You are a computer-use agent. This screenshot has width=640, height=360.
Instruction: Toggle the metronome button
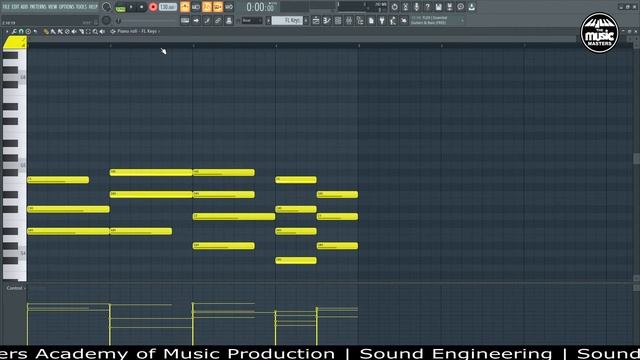pos(185,7)
